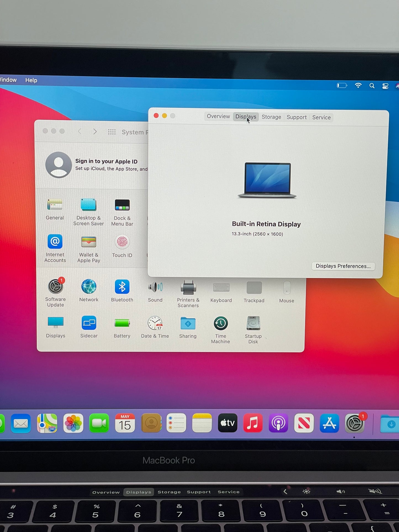Open Photos from the Dock

[x=73, y=423]
